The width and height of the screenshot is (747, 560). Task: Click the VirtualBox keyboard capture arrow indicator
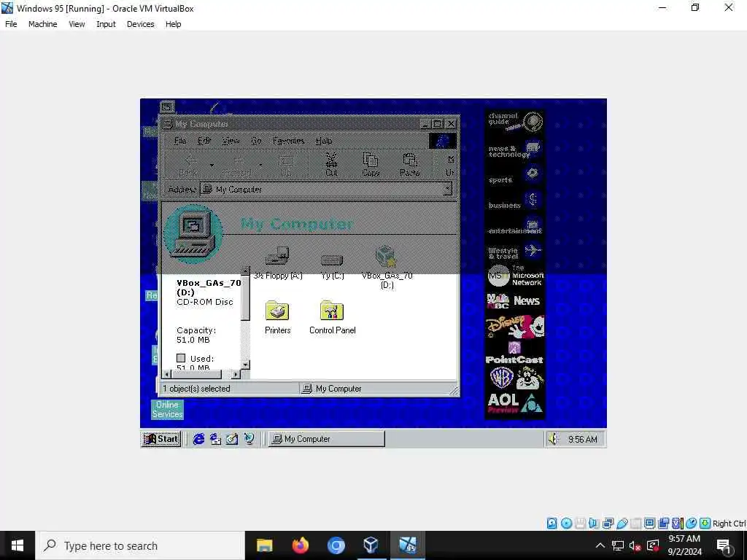tap(705, 524)
